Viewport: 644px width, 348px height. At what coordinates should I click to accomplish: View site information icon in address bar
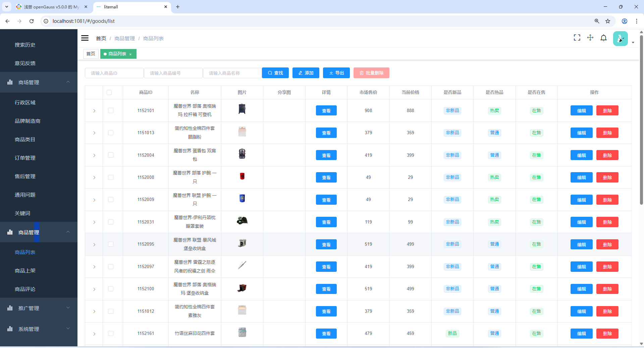pos(46,21)
